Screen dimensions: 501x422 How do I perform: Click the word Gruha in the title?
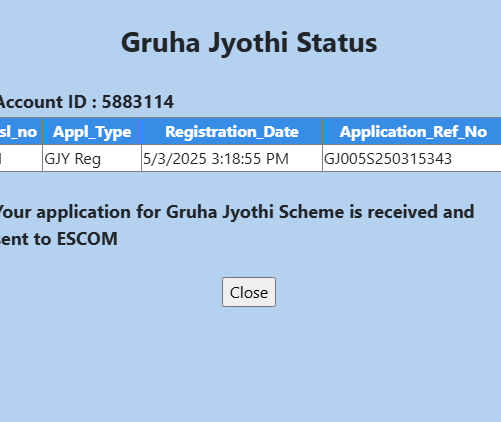(161, 43)
